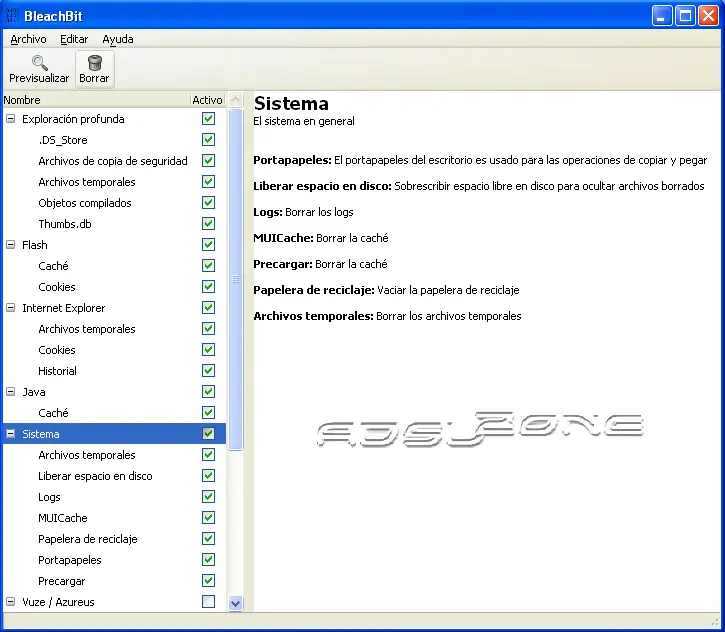Select the Portapapeles row

115,559
